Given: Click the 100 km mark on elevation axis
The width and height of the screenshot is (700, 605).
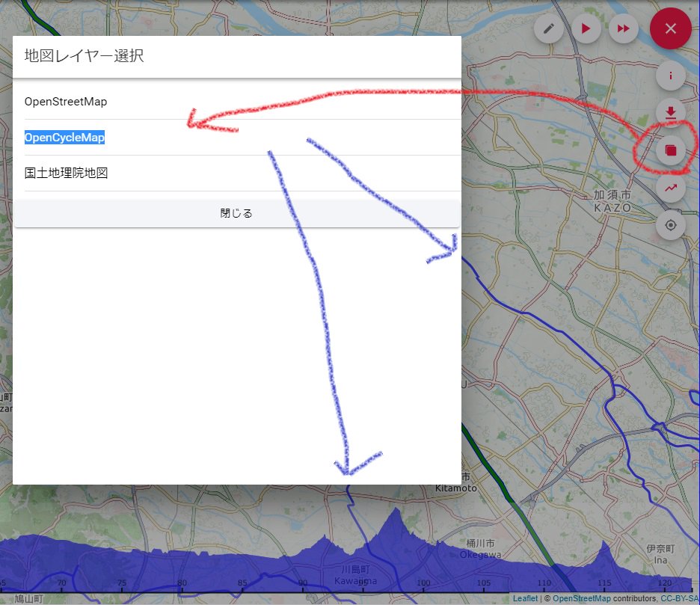Looking at the screenshot, I should [423, 583].
